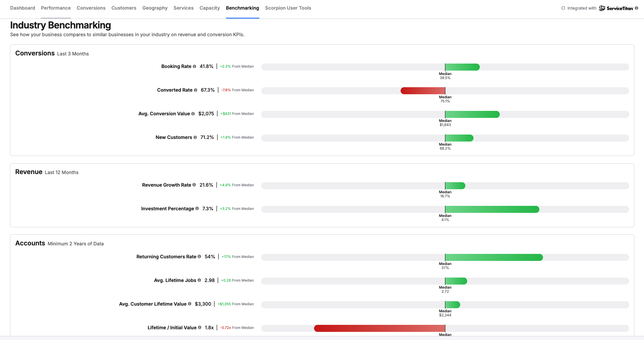Select the Scorpion User Tools tab

point(288,8)
